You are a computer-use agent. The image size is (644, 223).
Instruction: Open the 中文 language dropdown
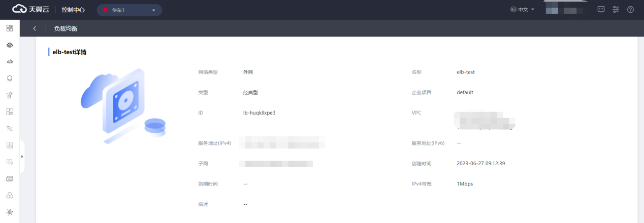pos(523,10)
